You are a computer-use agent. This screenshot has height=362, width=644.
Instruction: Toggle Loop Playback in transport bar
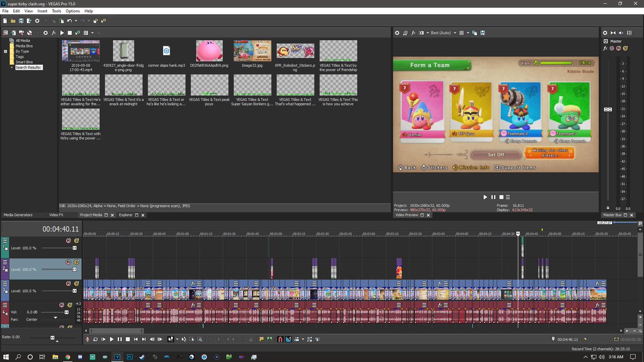(x=96, y=339)
